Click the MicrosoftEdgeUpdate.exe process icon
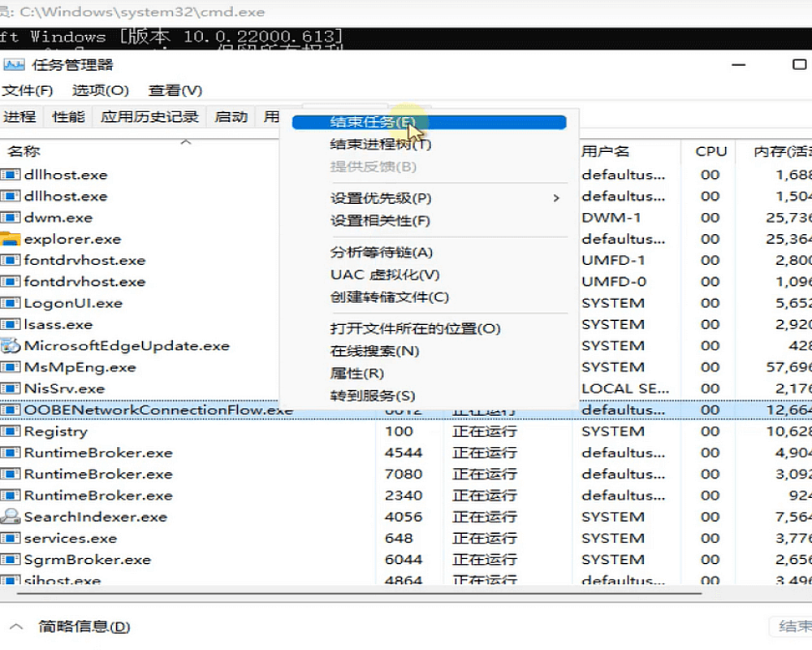The image size is (812, 650). pyautogui.click(x=10, y=345)
